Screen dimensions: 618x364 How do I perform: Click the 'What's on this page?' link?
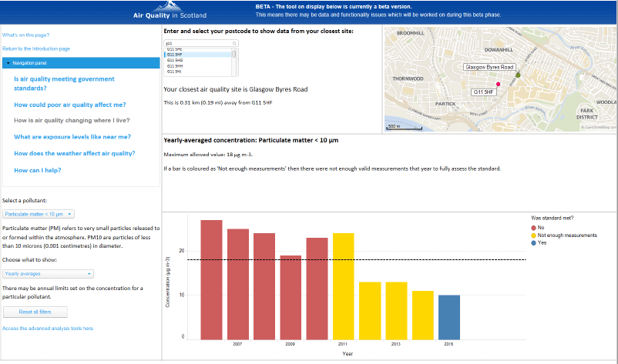pyautogui.click(x=25, y=35)
